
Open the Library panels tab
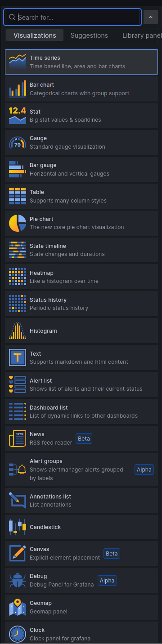coord(142,35)
